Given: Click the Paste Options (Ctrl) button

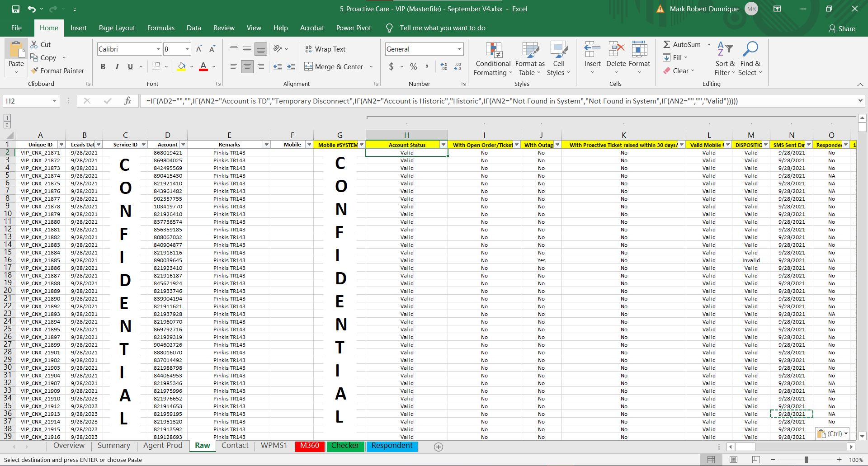Looking at the screenshot, I should pos(833,433).
